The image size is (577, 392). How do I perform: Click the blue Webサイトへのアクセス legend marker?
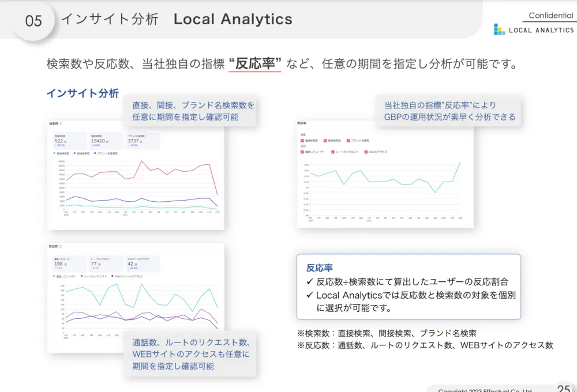[113, 276]
